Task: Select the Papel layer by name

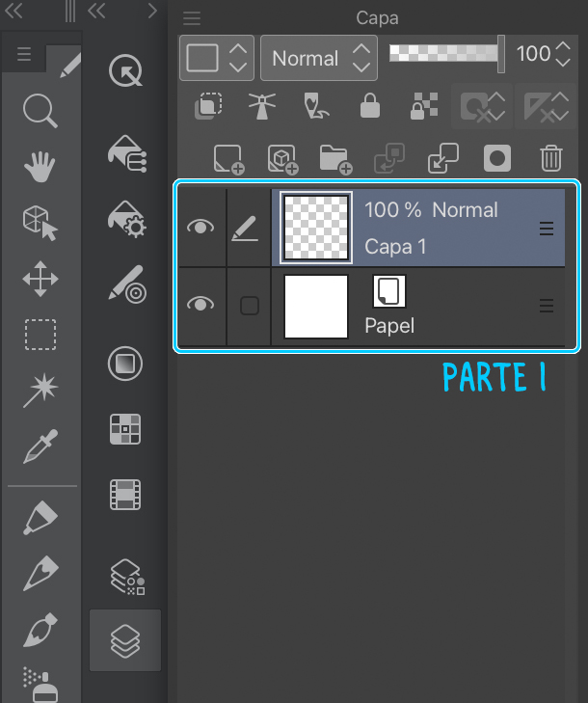Action: click(389, 325)
